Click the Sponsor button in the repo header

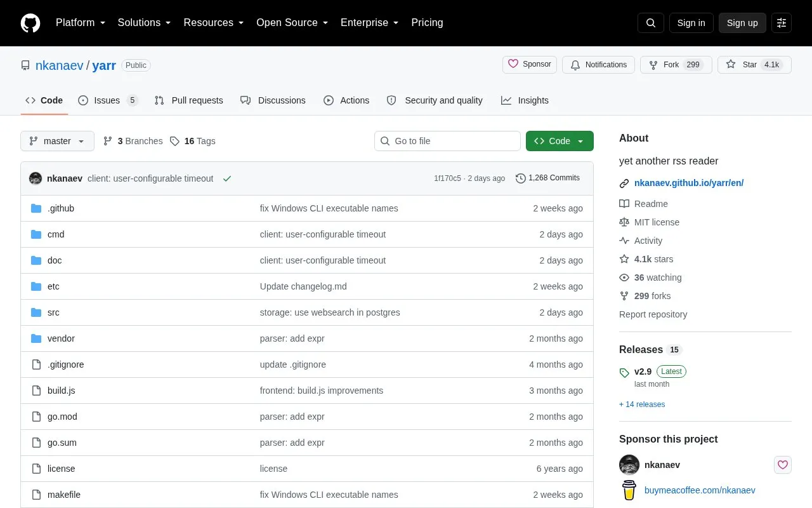pos(530,65)
